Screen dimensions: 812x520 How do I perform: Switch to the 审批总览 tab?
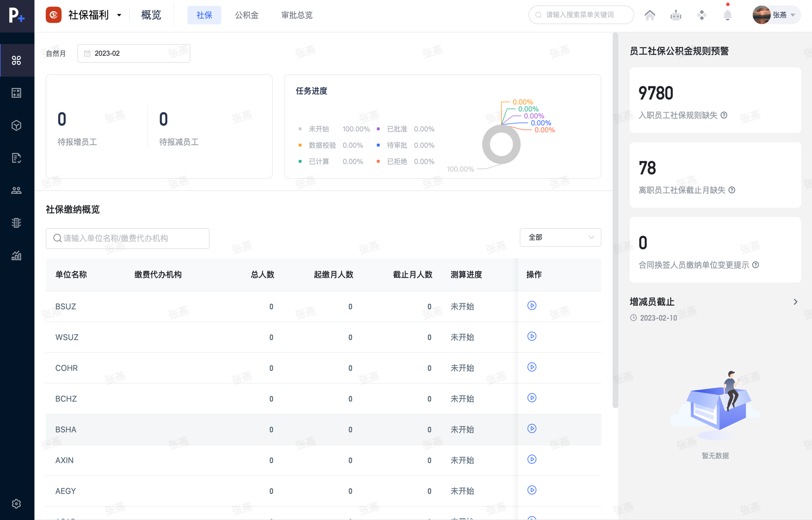click(297, 15)
